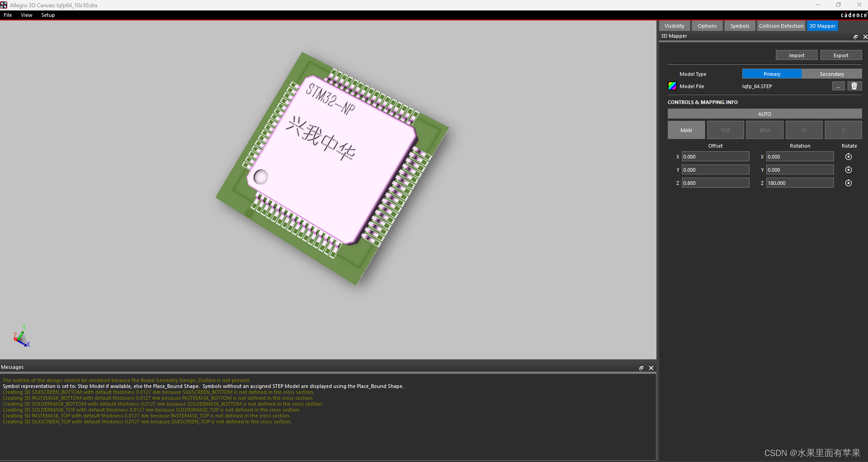This screenshot has width=868, height=462.
Task: Switch to the Visibility tab
Action: [x=674, y=25]
